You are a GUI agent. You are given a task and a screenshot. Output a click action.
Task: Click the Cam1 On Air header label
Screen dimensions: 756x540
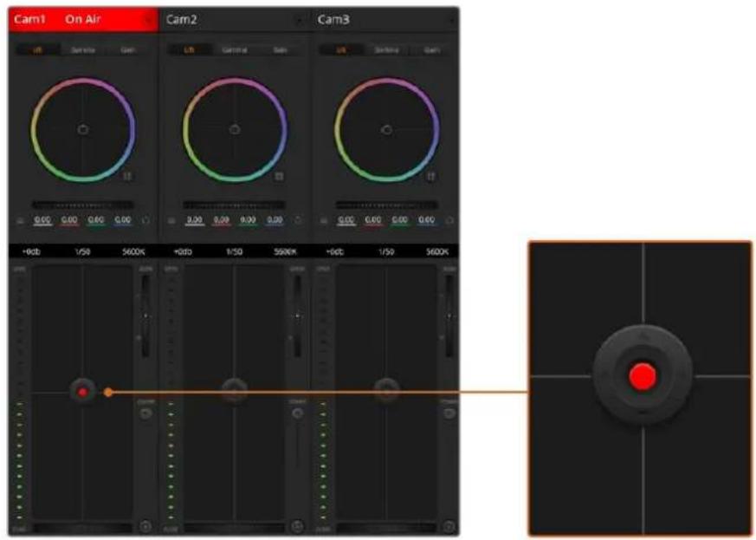pos(83,20)
